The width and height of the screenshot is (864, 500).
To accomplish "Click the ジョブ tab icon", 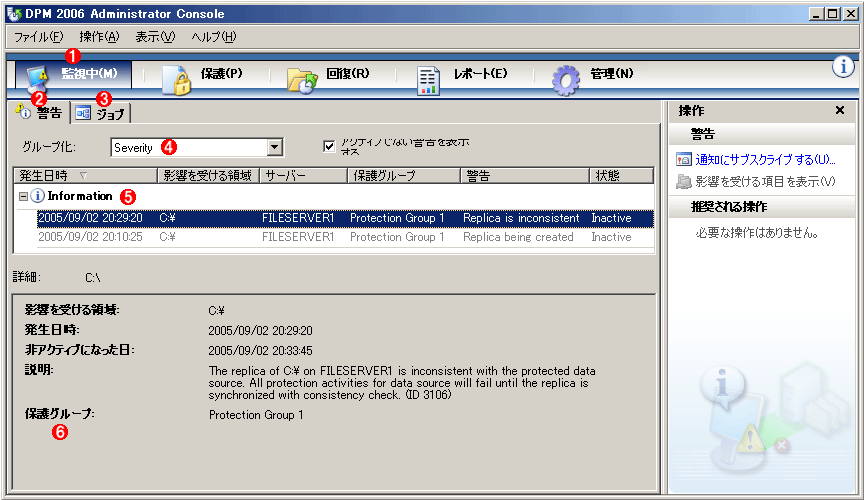I will pyautogui.click(x=83, y=113).
